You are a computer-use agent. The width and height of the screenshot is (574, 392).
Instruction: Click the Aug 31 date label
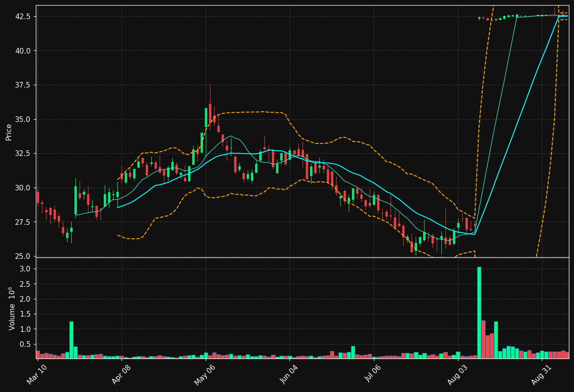pyautogui.click(x=541, y=375)
